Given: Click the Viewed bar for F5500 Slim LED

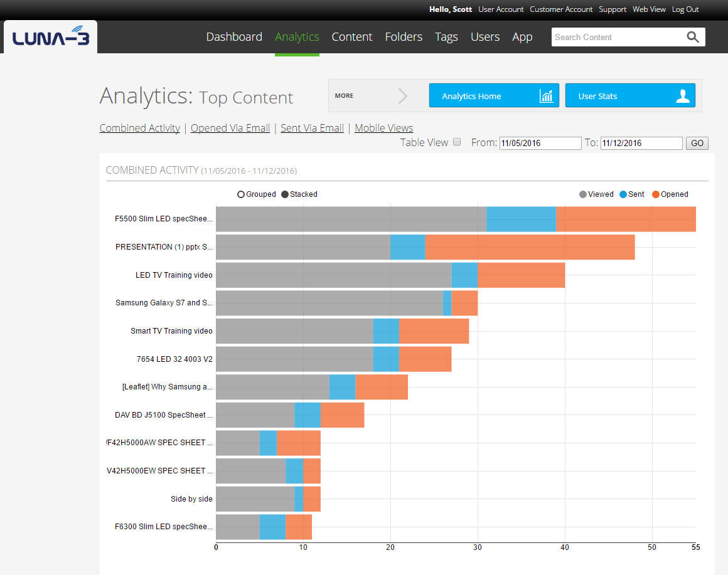Looking at the screenshot, I should coord(351,219).
